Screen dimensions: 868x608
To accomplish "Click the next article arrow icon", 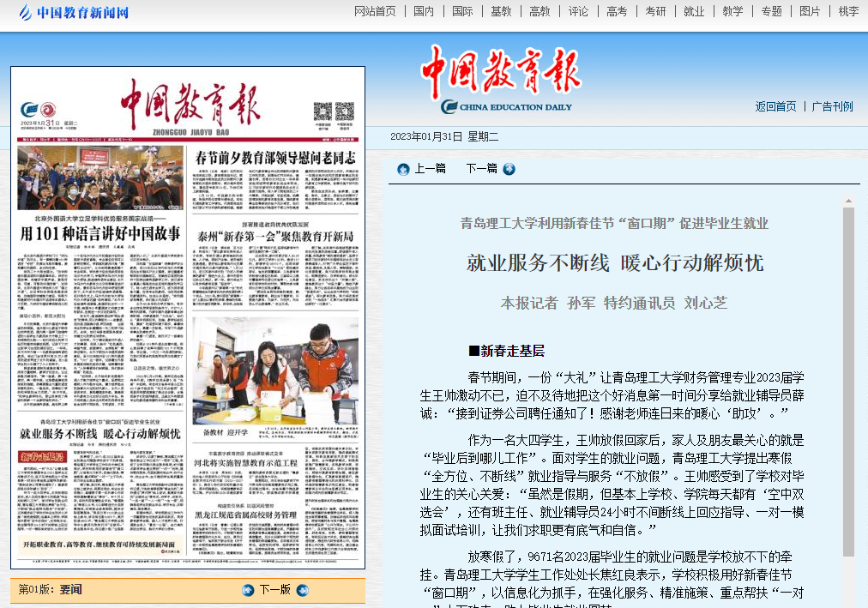I will pos(509,169).
